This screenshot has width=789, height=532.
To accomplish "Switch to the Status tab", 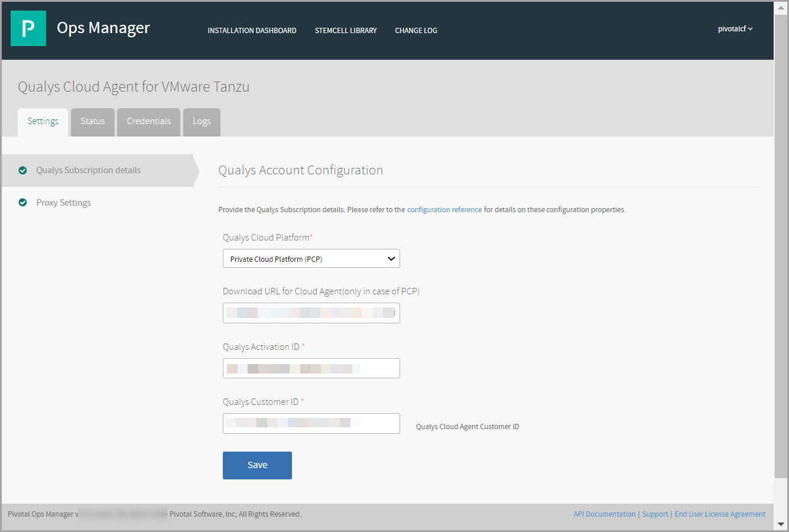I will 93,122.
